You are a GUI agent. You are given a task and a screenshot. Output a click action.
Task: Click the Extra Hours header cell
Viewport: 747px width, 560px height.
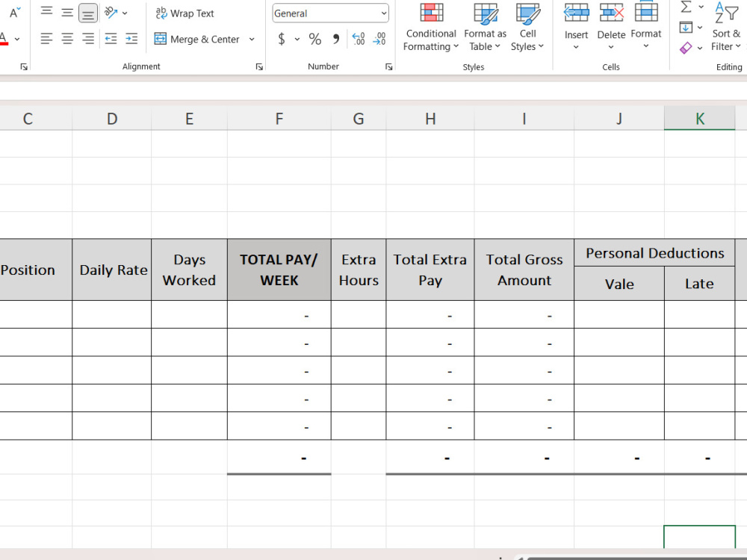359,270
